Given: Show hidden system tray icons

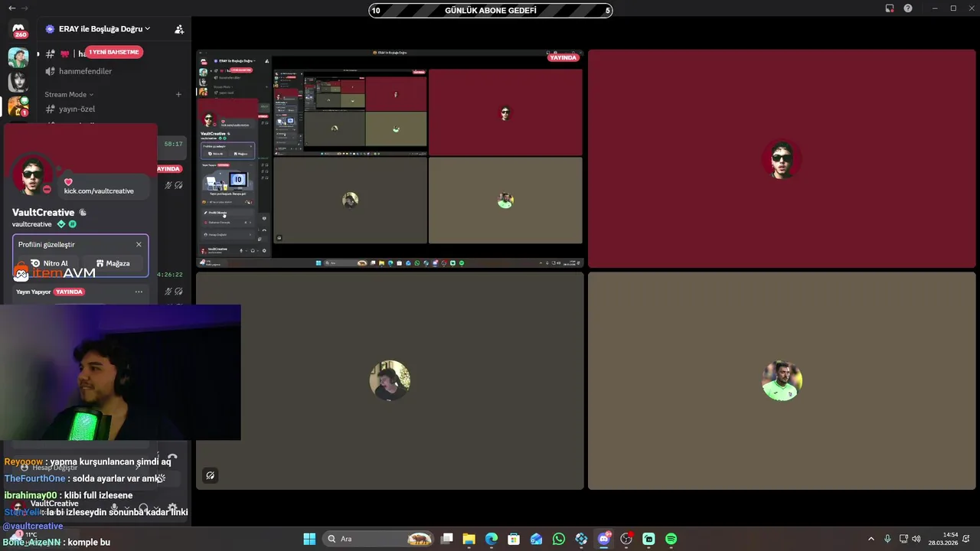Looking at the screenshot, I should (x=871, y=539).
